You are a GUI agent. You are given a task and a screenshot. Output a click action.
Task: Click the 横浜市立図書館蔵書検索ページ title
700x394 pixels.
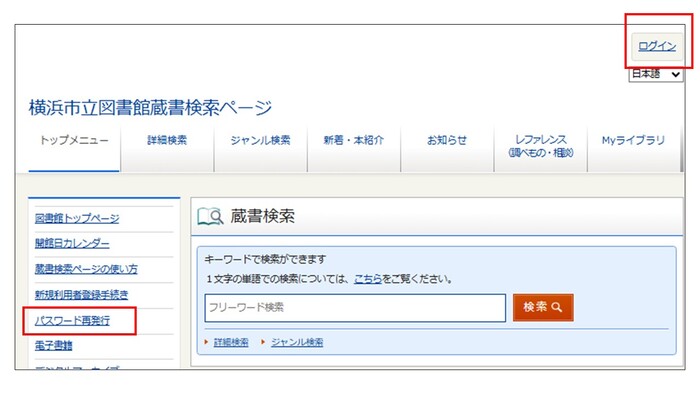coord(150,108)
